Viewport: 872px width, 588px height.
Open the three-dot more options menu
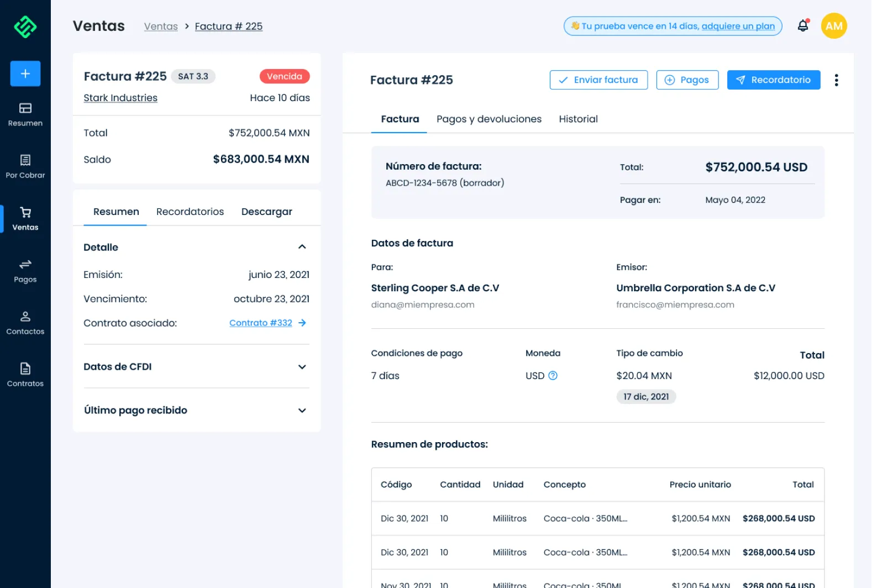pyautogui.click(x=836, y=80)
